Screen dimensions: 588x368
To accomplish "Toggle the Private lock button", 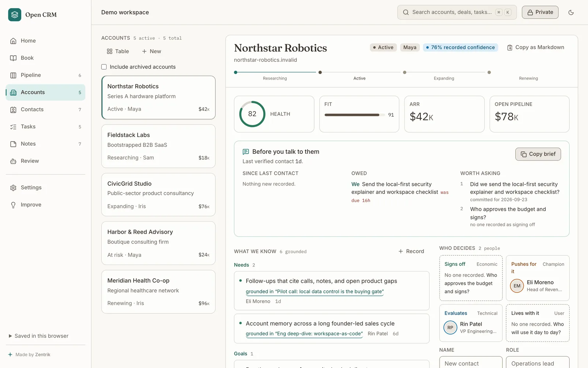I will tap(540, 12).
